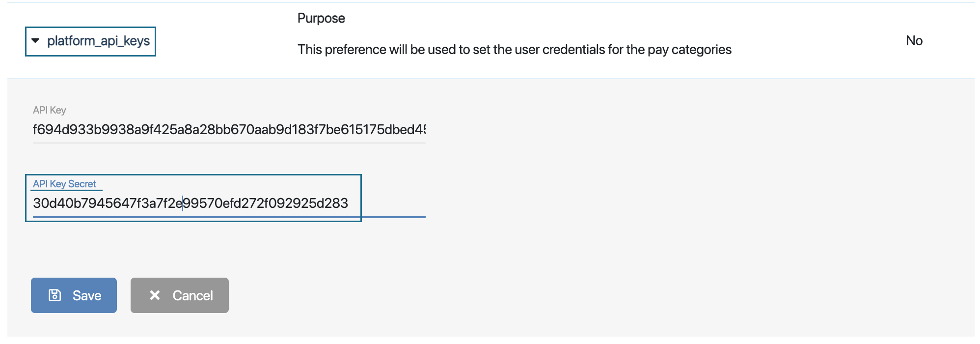The height and width of the screenshot is (344, 980).
Task: Click the Save button text label
Action: pyautogui.click(x=87, y=295)
